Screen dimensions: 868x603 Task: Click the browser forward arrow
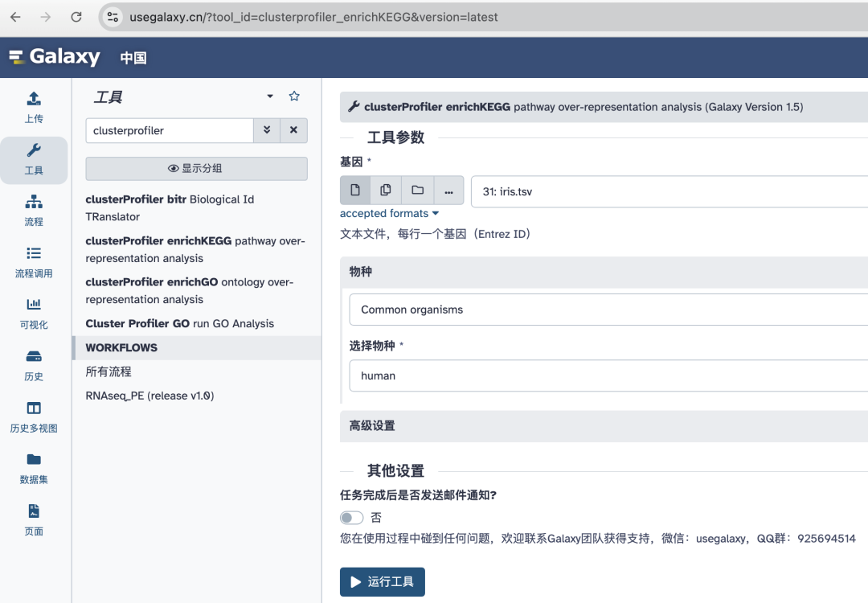point(45,17)
